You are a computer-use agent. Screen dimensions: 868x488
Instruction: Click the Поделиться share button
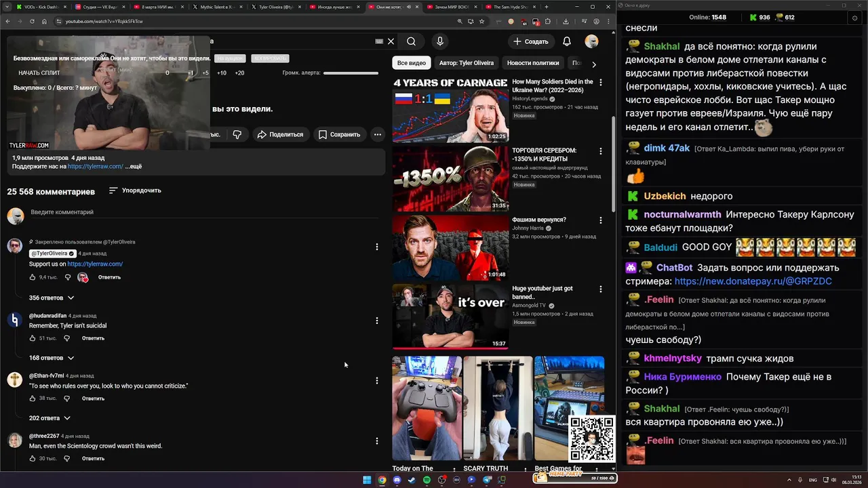pos(280,134)
